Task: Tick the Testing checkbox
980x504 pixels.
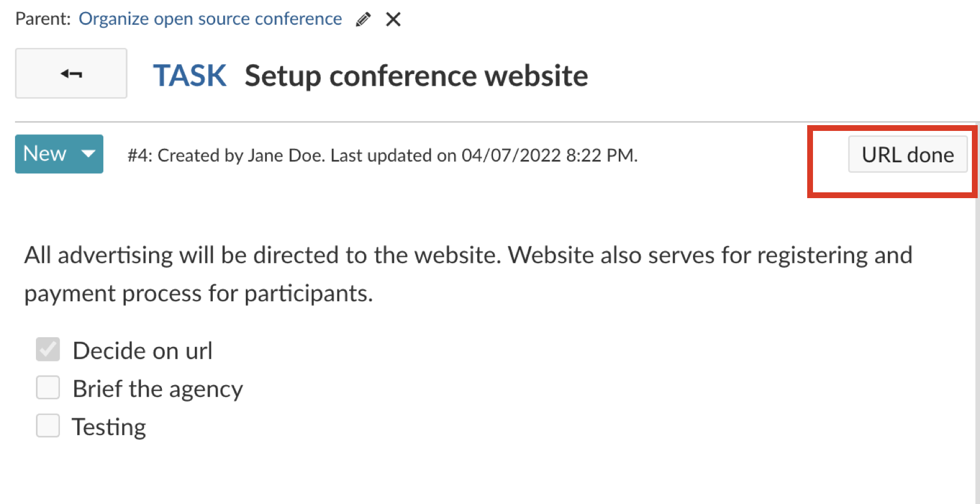Action: click(x=48, y=426)
